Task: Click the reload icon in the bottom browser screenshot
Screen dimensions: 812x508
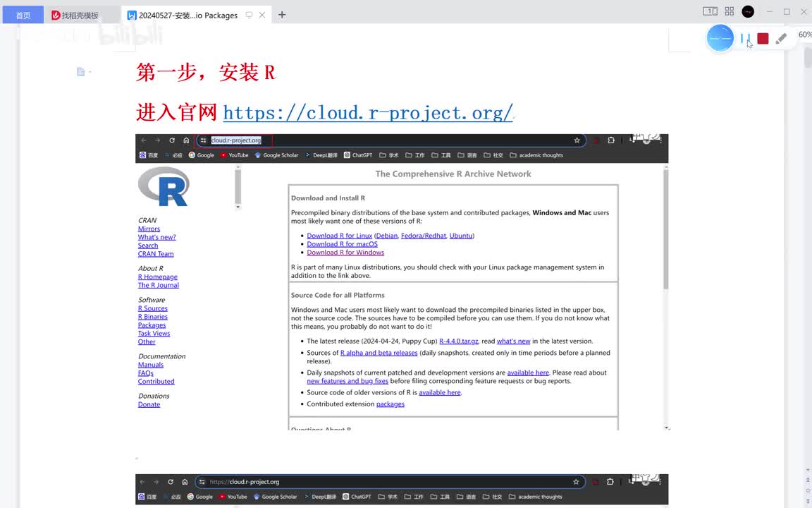Action: [171, 482]
